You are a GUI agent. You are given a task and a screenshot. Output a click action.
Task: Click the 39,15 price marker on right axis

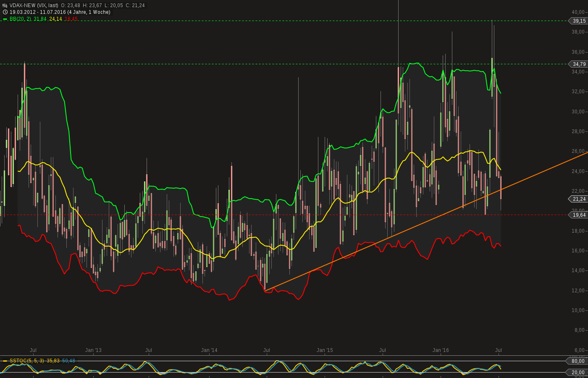pyautogui.click(x=578, y=21)
